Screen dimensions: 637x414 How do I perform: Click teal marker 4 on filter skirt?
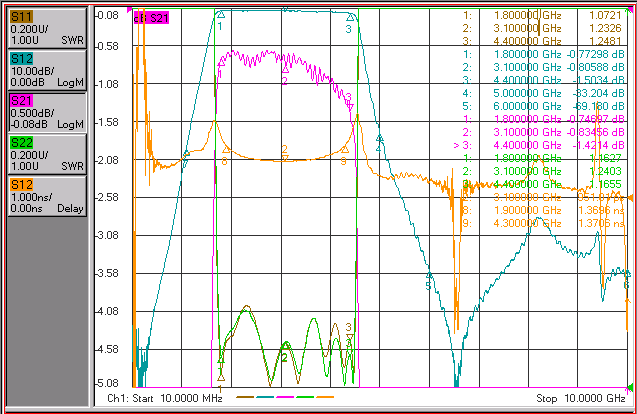379,138
